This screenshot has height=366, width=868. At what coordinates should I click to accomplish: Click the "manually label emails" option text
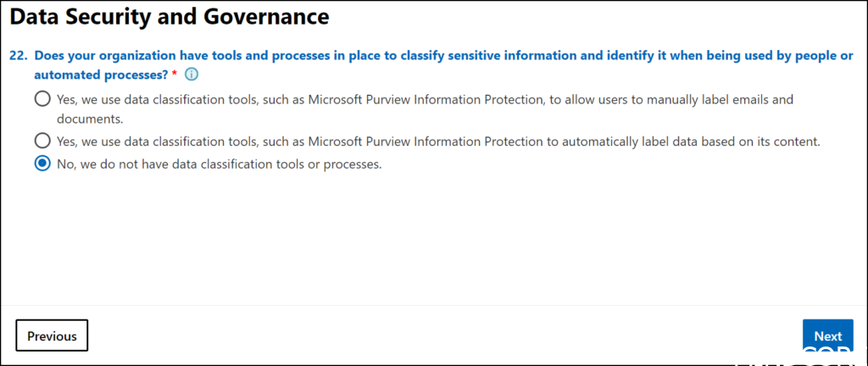(424, 99)
